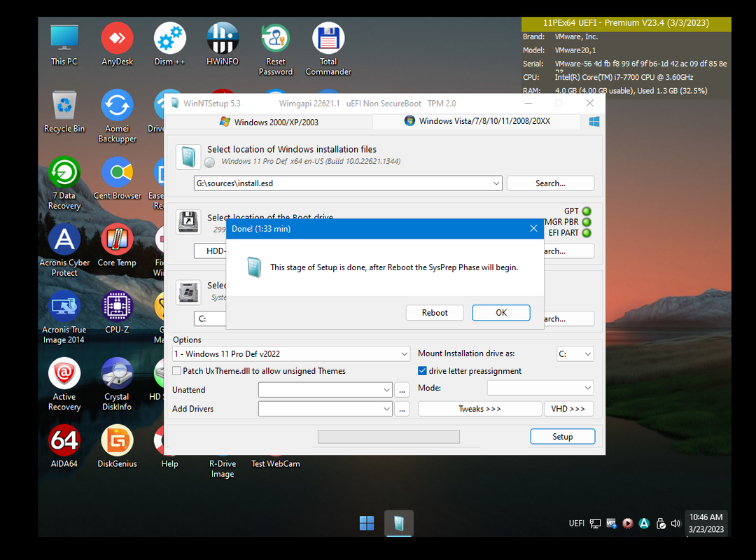Switch to Windows 2000/XP/2003 tab

[x=269, y=122]
